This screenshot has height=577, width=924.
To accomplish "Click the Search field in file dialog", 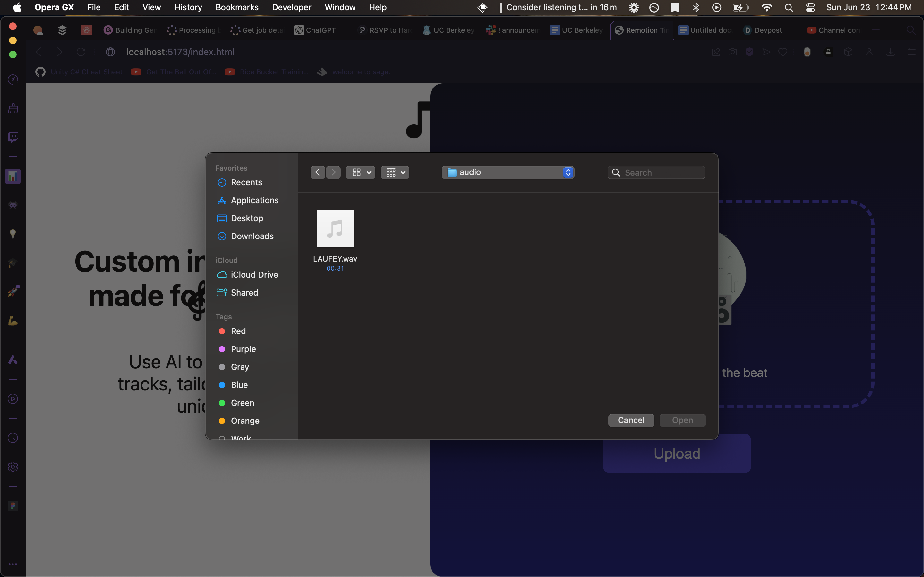I will tap(663, 172).
